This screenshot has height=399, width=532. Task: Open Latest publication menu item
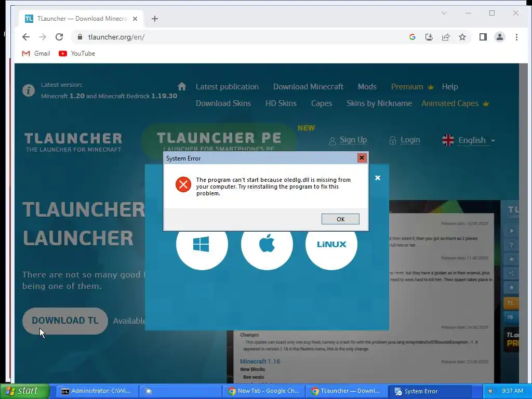(x=227, y=87)
